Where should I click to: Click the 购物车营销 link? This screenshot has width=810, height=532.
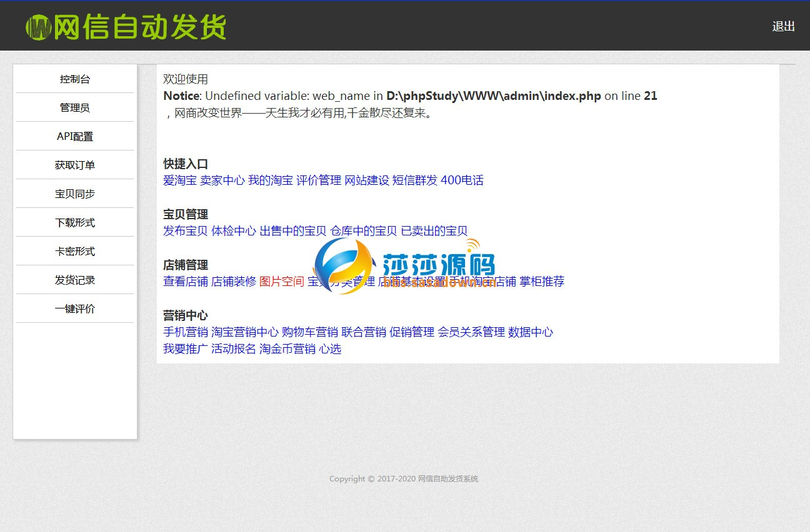(x=310, y=332)
